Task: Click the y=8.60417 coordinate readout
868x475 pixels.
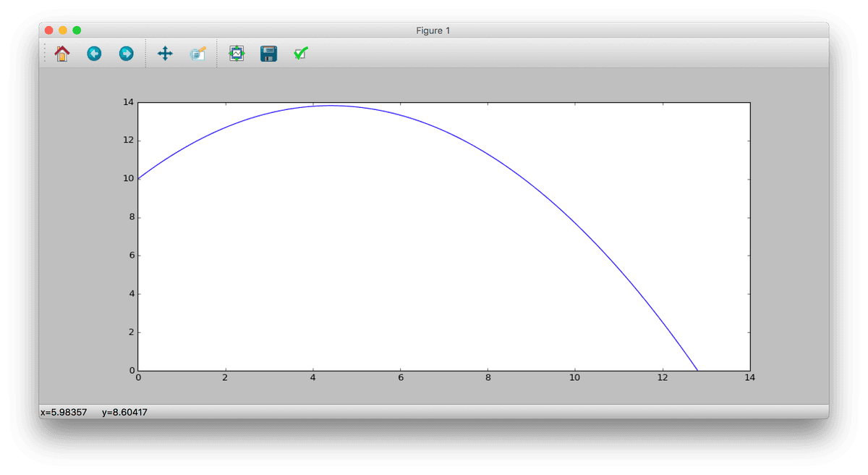Action: [125, 412]
